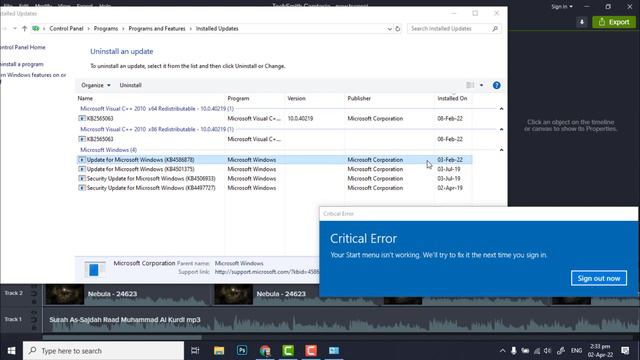Open Task View from the taskbar
640x360 pixels.
(195, 351)
